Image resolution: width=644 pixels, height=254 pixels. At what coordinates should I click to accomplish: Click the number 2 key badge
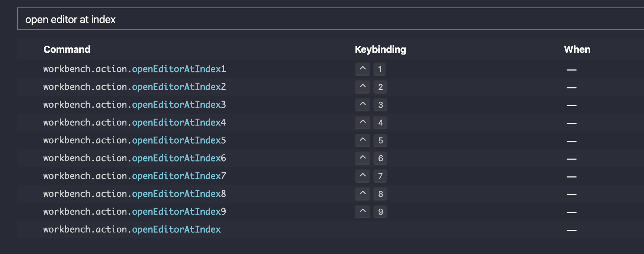tap(380, 87)
